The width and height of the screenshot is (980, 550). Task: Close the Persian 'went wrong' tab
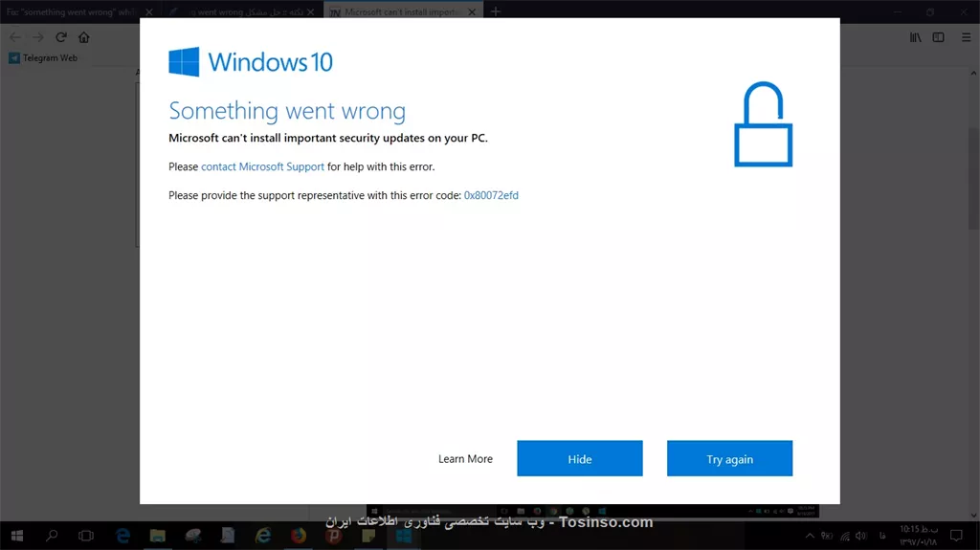311,11
